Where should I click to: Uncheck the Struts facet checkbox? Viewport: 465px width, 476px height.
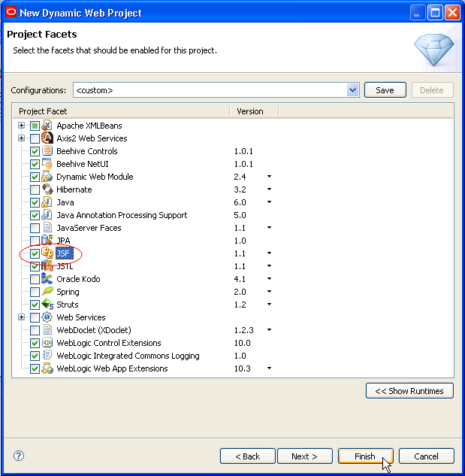click(x=35, y=305)
